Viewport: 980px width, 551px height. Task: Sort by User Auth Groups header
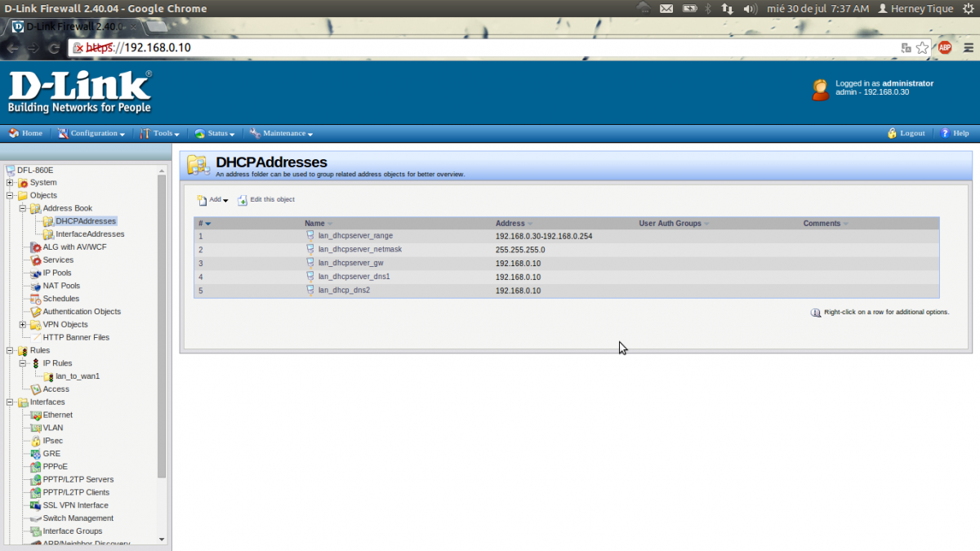click(x=674, y=223)
